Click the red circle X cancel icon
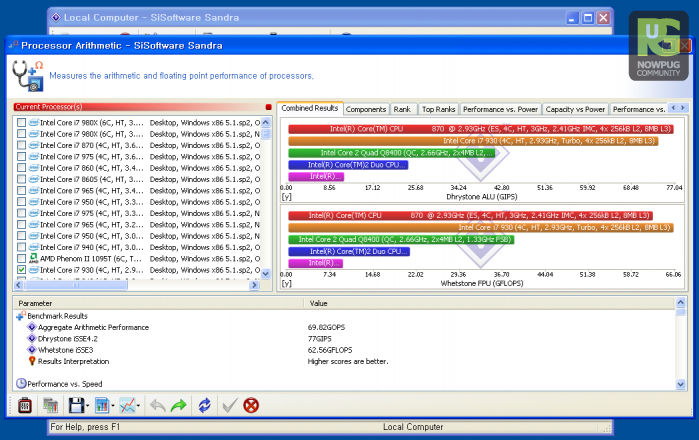 251,405
